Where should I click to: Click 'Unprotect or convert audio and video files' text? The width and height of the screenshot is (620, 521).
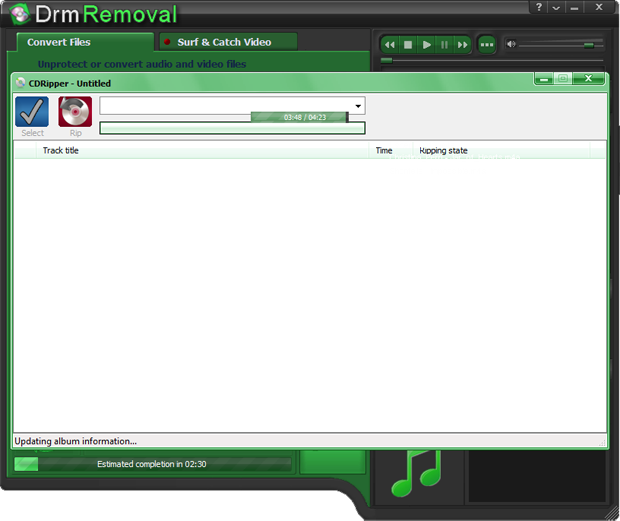pos(142,64)
